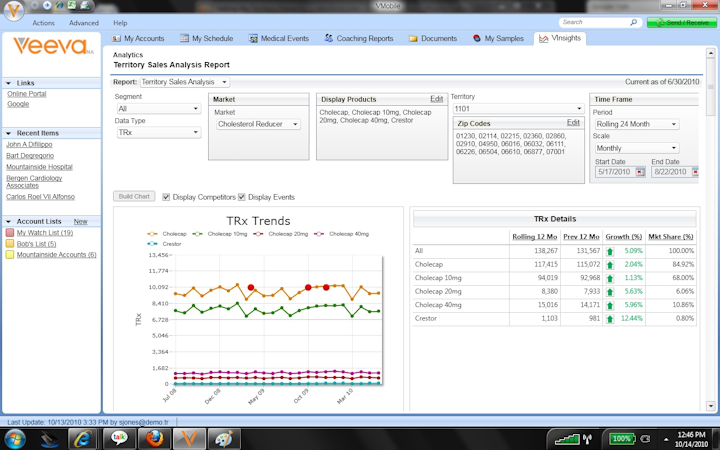Click the Documents folder icon
The image size is (720, 450).
[413, 39]
